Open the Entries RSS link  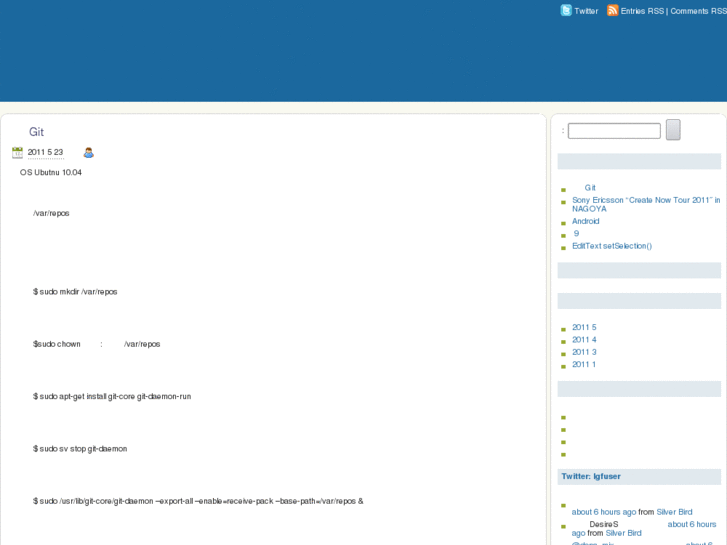pos(642,11)
